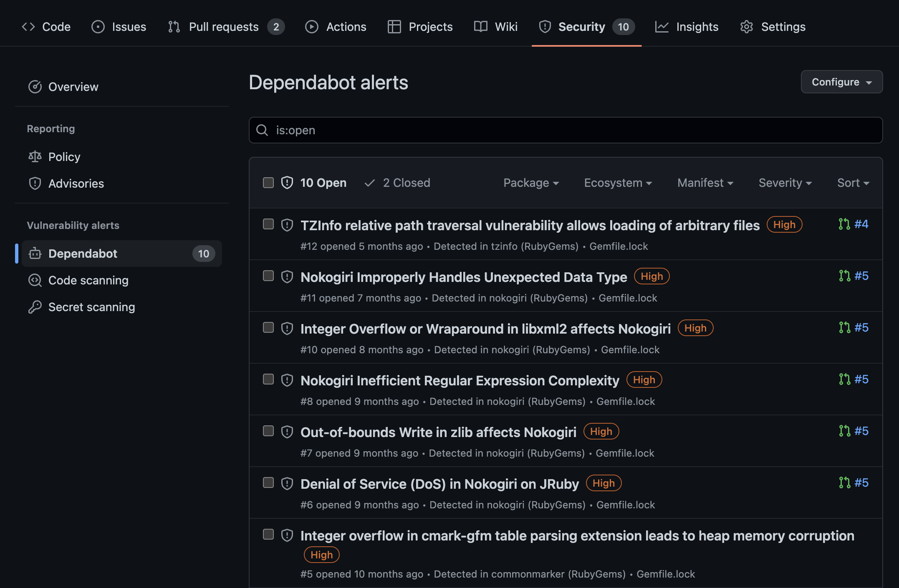This screenshot has width=899, height=588.
Task: Click the Code scanning magnifier icon
Action: 35,280
